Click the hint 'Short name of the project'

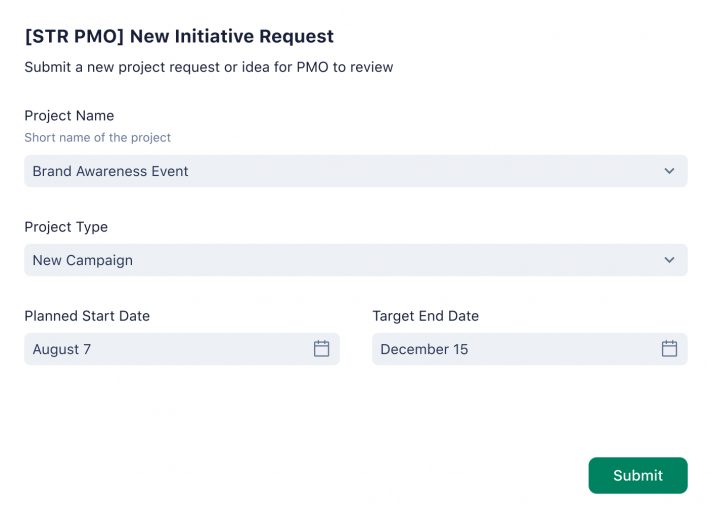coord(98,137)
